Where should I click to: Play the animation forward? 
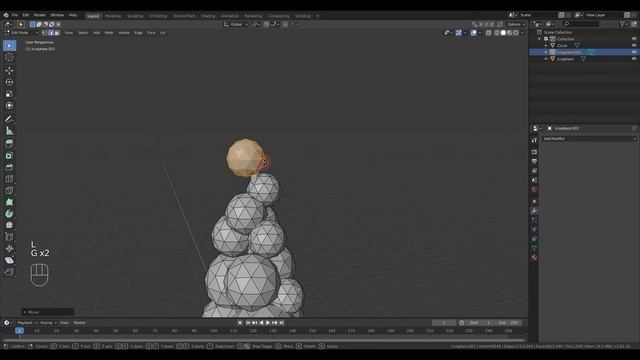pos(268,323)
